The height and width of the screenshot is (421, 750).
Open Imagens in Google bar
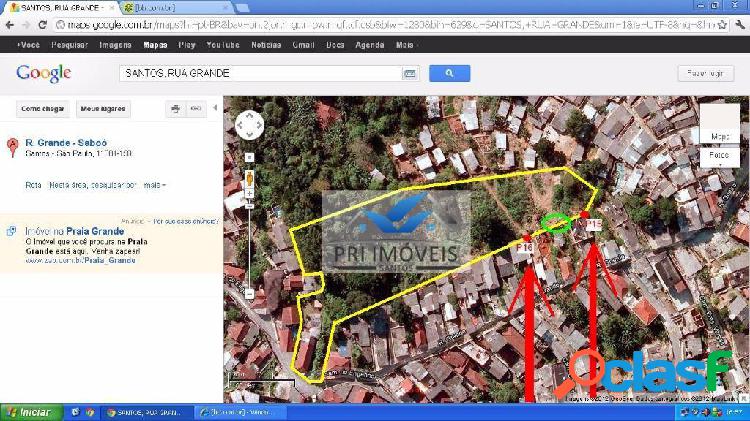(115, 45)
